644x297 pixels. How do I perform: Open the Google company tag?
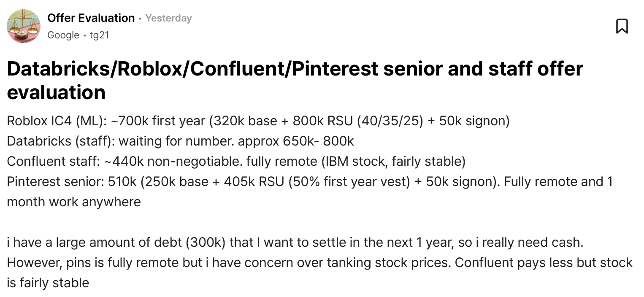(63, 35)
